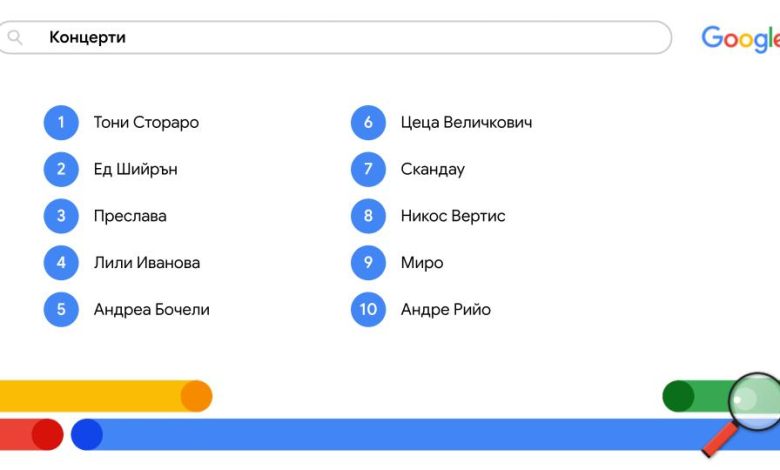
Task: Click the orange circle on the yellow bar
Action: [x=196, y=396]
